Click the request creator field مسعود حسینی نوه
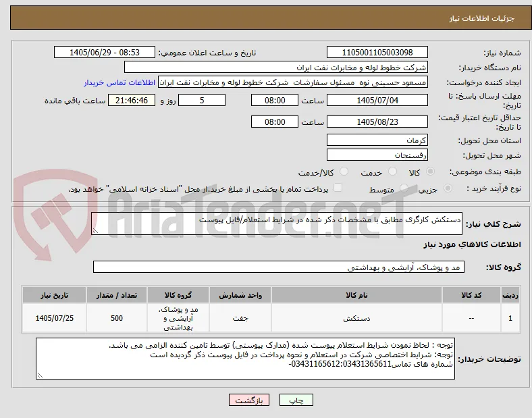Viewport: 532px width, 418px height. coord(293,82)
